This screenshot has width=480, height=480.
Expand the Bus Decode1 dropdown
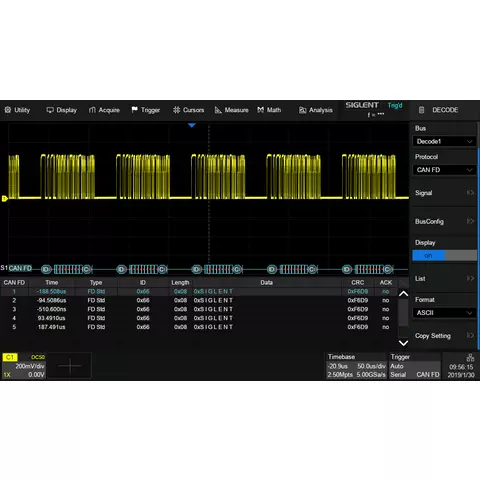click(x=444, y=141)
